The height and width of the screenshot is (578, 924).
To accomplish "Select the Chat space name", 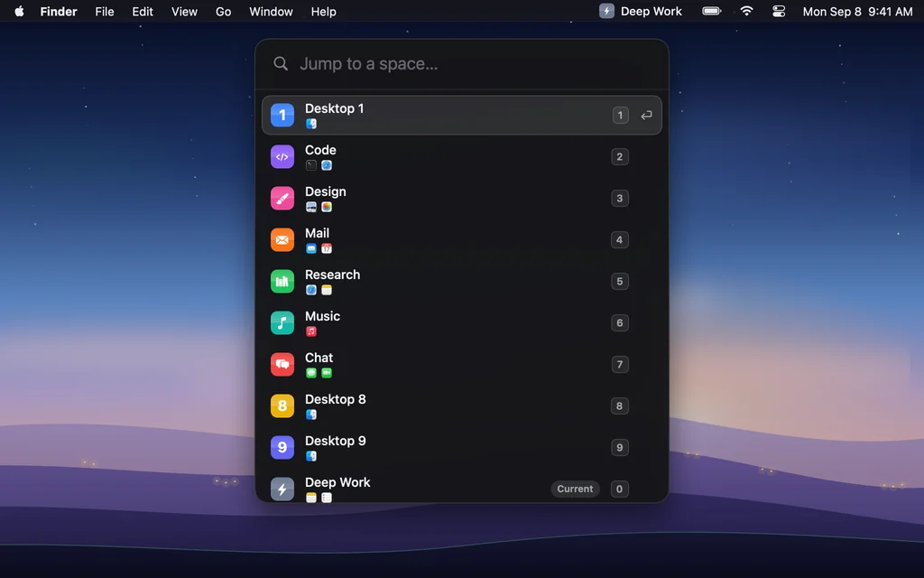I will [x=319, y=358].
